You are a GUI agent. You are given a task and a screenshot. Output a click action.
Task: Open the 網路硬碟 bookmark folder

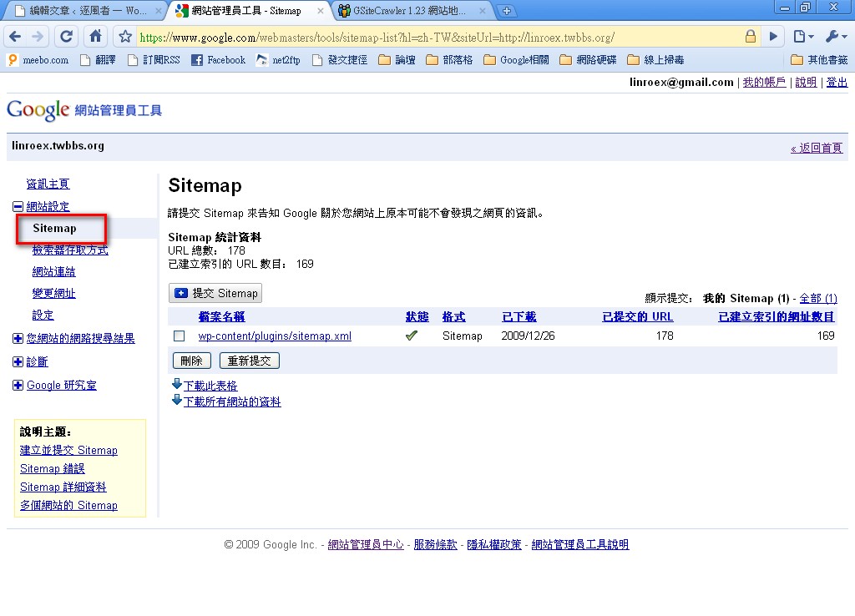click(x=589, y=60)
